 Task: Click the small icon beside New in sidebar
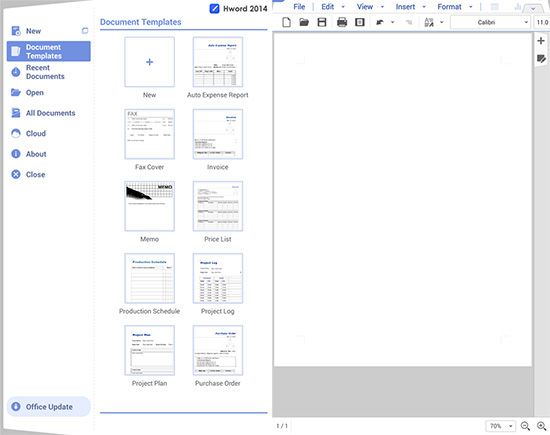85,31
